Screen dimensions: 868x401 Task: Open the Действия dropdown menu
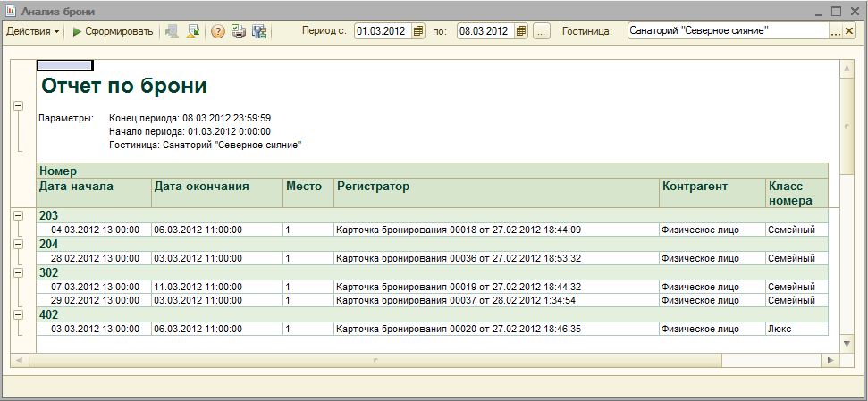point(33,31)
